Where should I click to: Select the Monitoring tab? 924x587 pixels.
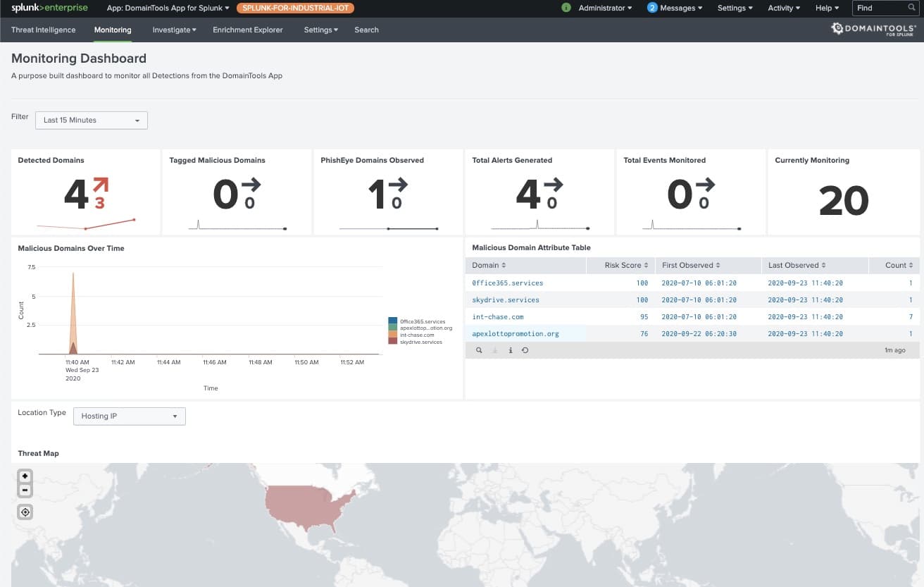[x=113, y=30]
